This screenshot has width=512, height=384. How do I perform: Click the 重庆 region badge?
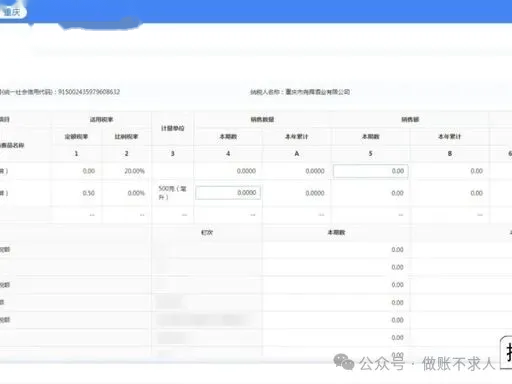click(x=12, y=12)
